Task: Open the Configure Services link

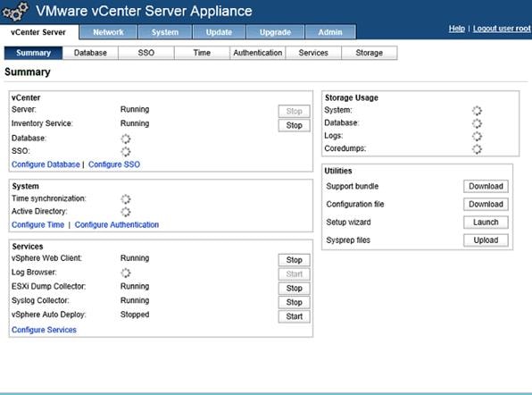Action: (x=44, y=330)
